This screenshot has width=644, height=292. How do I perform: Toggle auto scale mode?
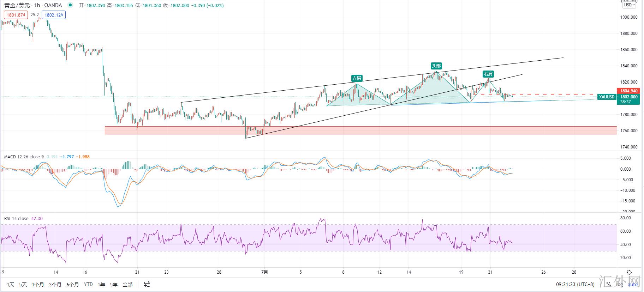(x=632, y=284)
